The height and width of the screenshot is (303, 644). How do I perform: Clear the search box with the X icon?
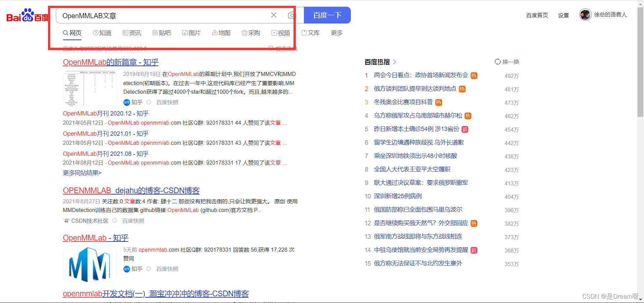[x=274, y=15]
